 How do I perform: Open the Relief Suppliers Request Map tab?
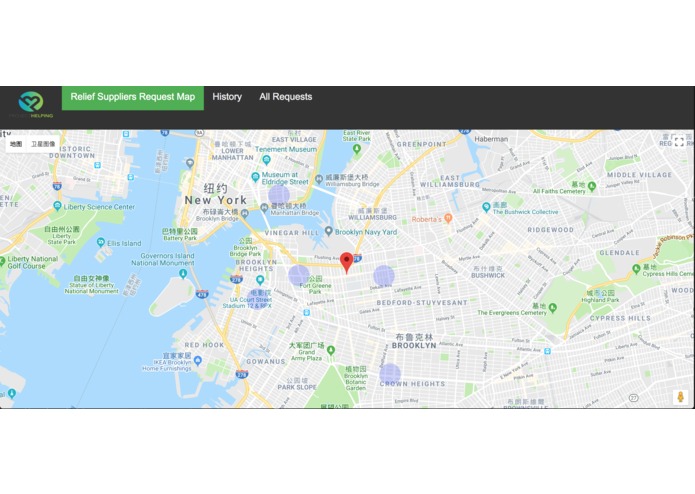133,97
